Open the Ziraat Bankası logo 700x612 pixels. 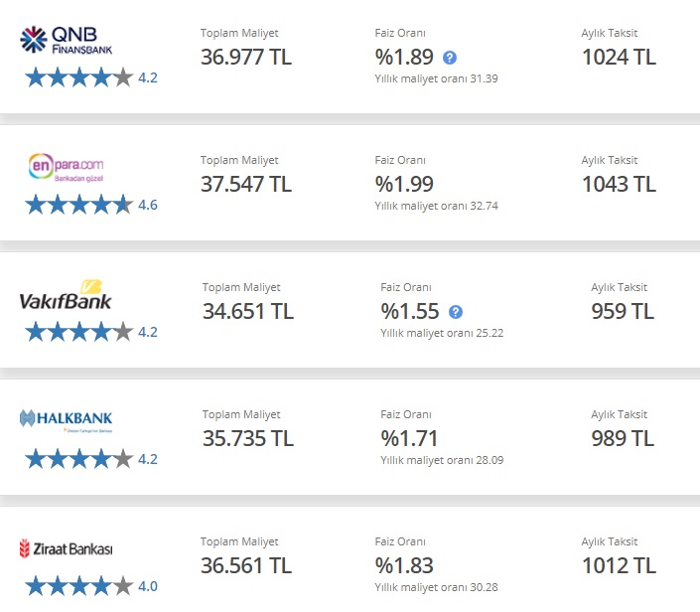tap(67, 548)
